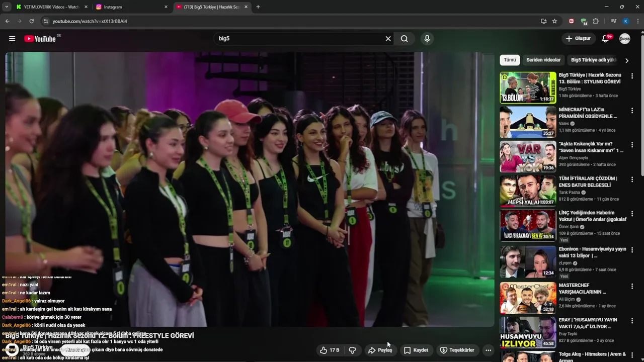Viewport: 644px width, 362px height.
Task: Go back in browser history
Action: [7, 21]
